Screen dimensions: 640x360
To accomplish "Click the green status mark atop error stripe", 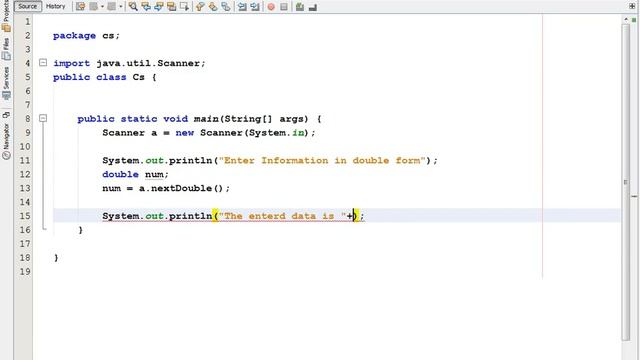I will (634, 20).
